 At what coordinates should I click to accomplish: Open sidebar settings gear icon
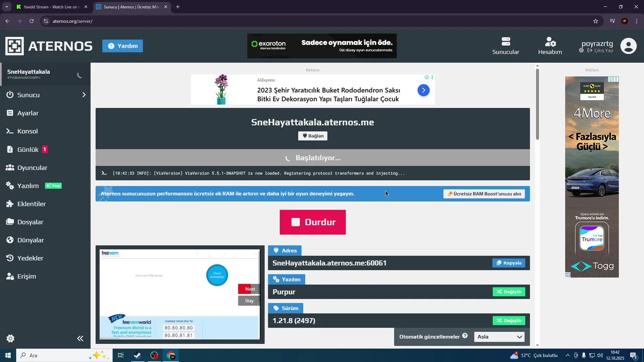coord(10,338)
